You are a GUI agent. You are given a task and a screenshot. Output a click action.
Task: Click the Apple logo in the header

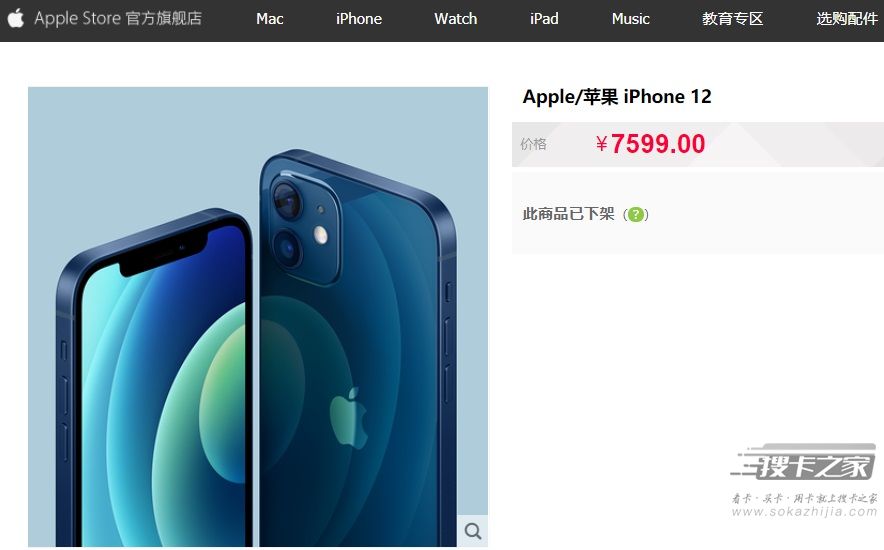point(16,18)
